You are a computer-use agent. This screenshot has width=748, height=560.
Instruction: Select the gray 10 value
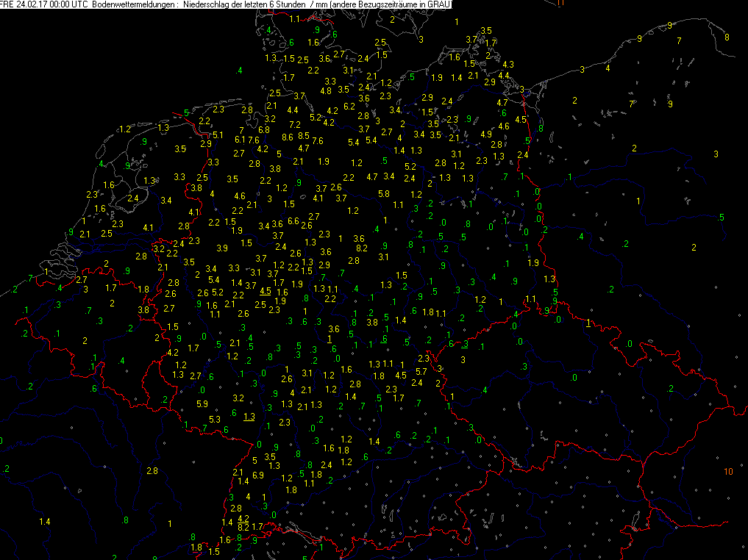pos(728,471)
